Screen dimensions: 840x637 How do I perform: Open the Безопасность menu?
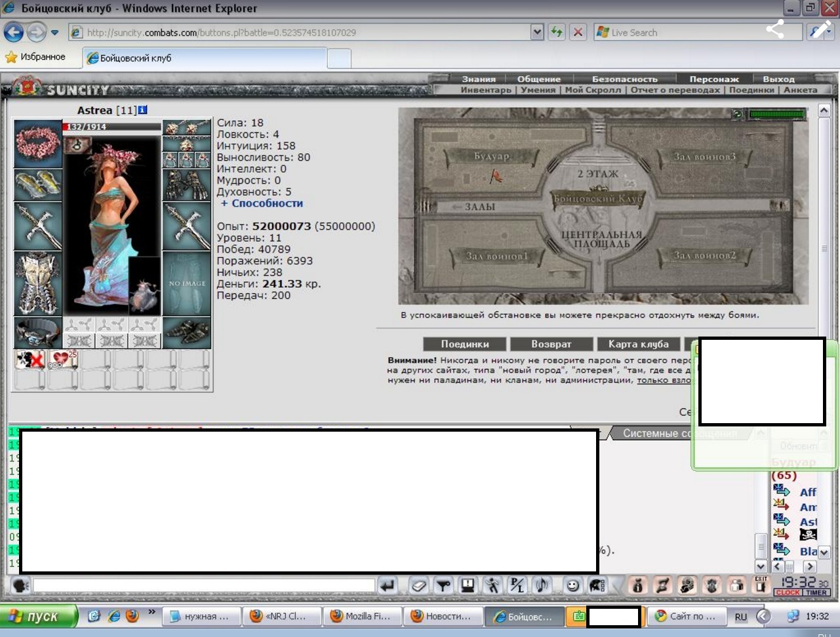(625, 79)
